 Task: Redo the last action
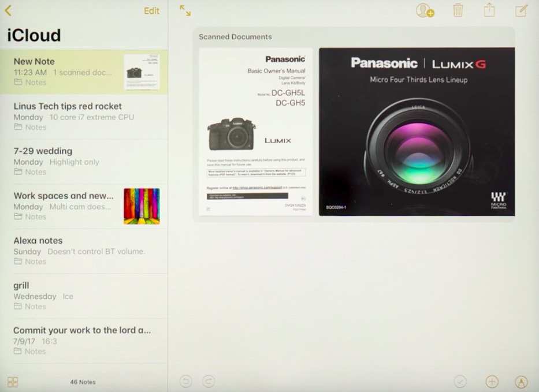(209, 382)
